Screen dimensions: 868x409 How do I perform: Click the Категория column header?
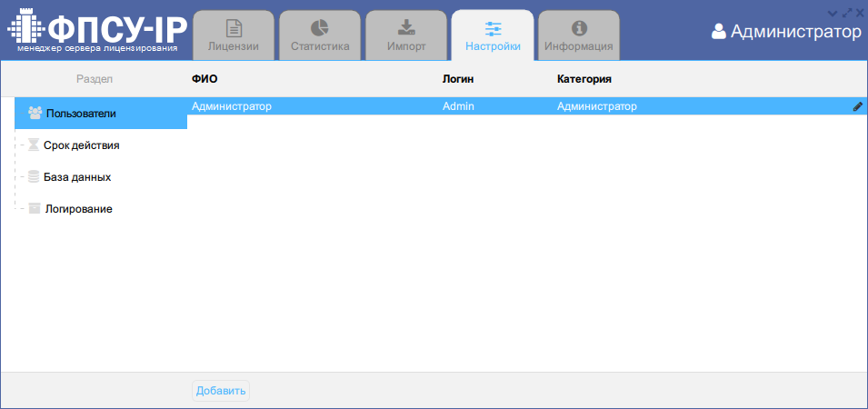coord(584,79)
